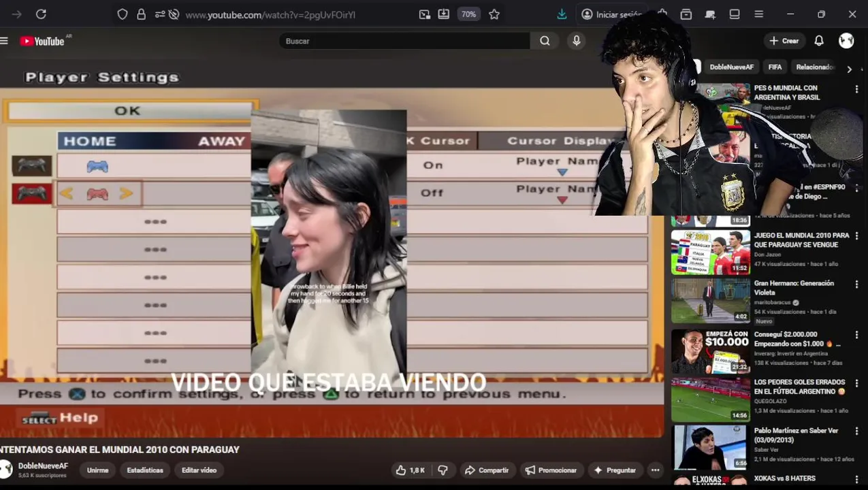The height and width of the screenshot is (490, 868).
Task: Select the DobleNueveAF filter chip
Action: coord(732,67)
